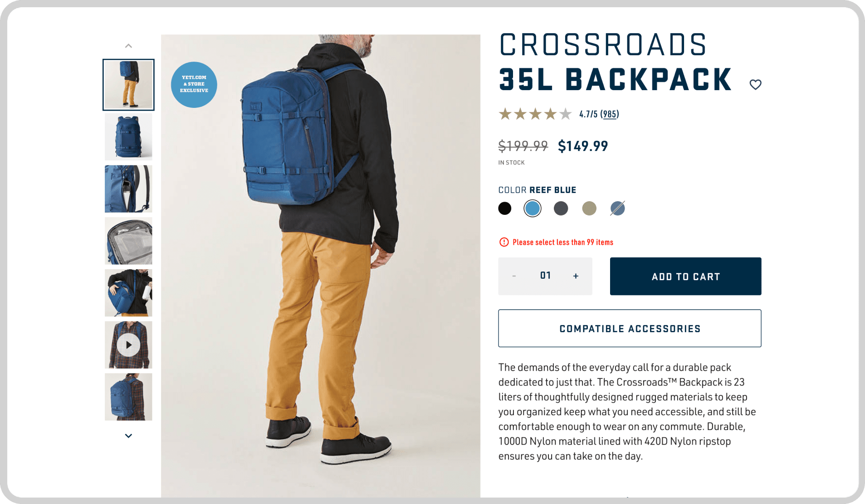Click the quantity input field showing 01

545,276
